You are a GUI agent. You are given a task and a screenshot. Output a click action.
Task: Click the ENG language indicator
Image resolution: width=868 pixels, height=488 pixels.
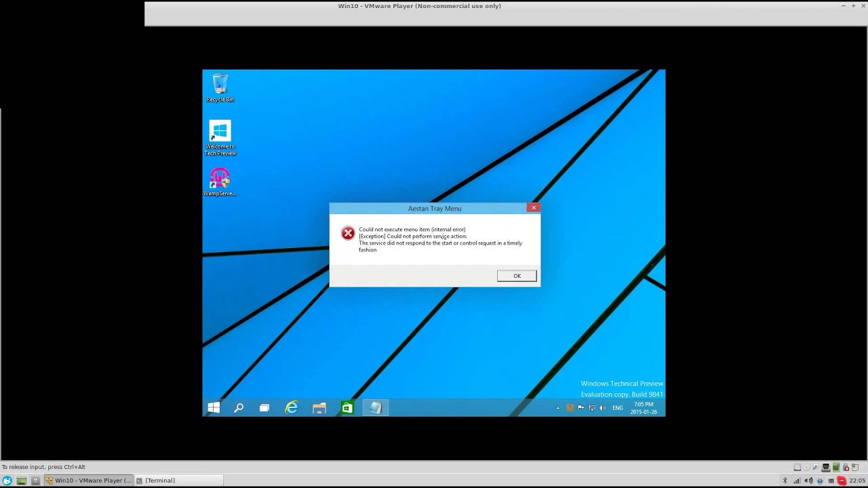click(618, 408)
